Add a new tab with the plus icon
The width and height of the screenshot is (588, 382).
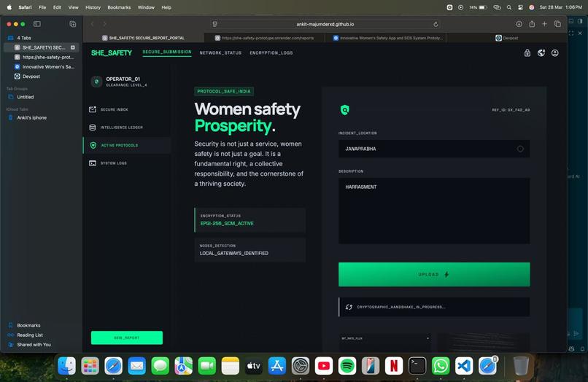pos(544,24)
